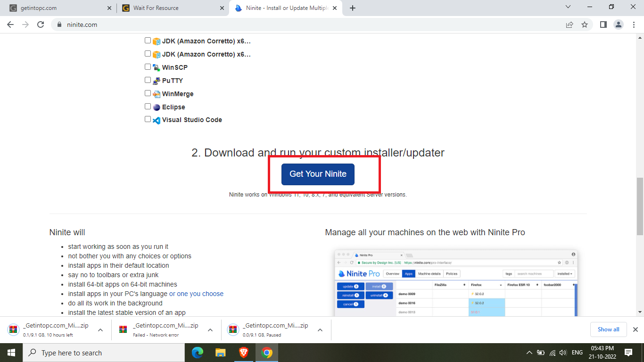This screenshot has width=644, height=362.
Task: Open File Explorer from the taskbar
Action: 221,353
